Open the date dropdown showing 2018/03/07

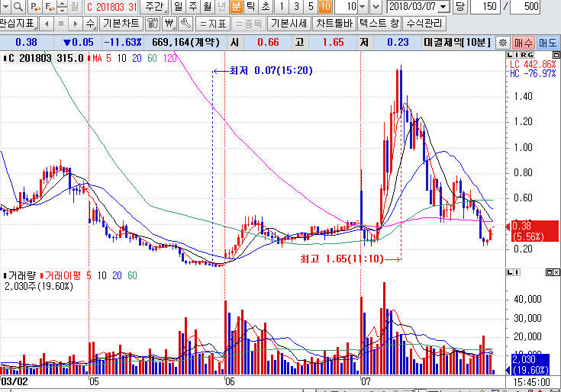click(443, 7)
